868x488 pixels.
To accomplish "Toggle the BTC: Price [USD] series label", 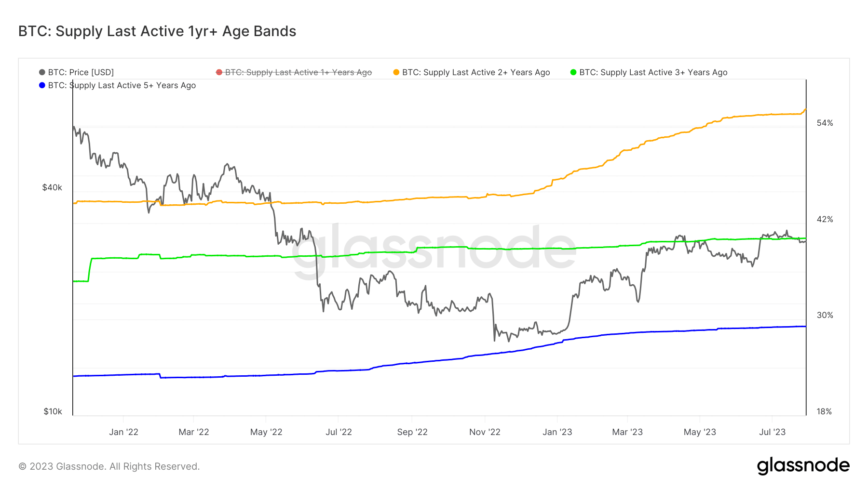I will point(81,72).
